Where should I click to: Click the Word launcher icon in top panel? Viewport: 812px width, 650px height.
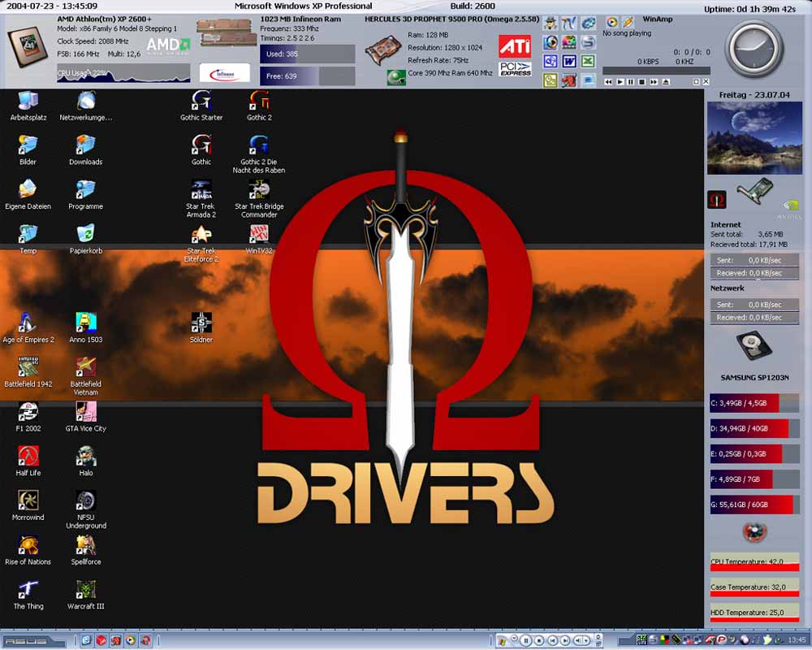pyautogui.click(x=569, y=61)
